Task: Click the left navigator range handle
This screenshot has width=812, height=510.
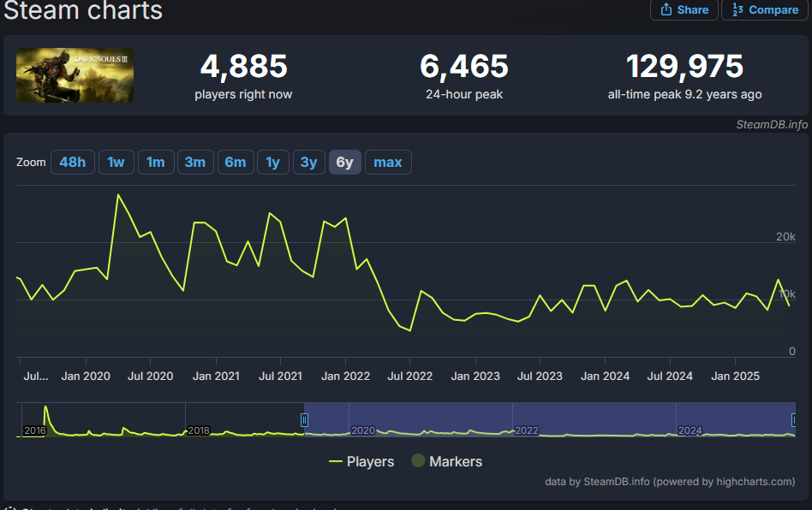Action: click(x=305, y=420)
